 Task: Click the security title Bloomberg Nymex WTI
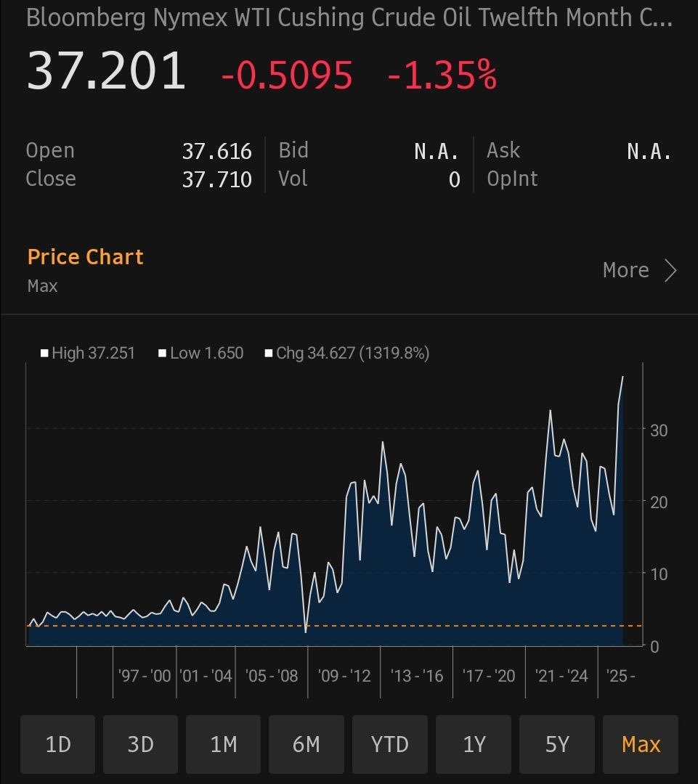click(349, 17)
